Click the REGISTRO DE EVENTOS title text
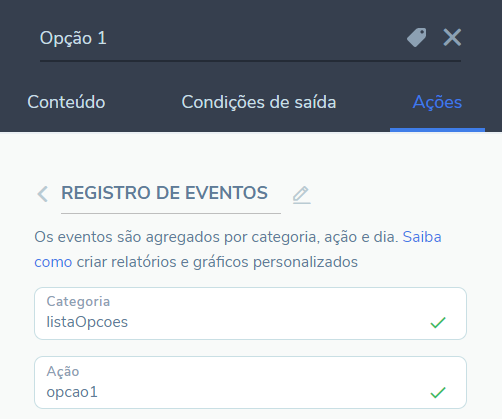 [x=164, y=193]
